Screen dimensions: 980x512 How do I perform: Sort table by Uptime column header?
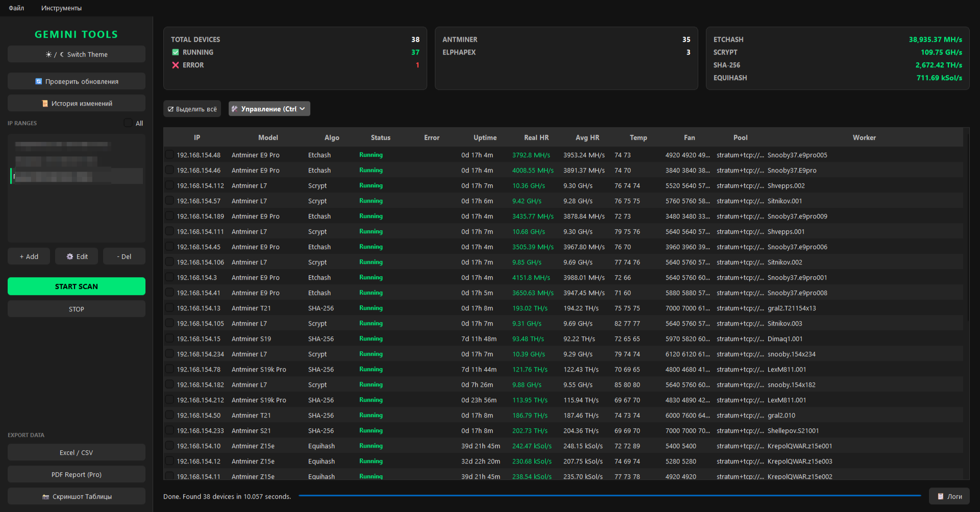tap(485, 138)
